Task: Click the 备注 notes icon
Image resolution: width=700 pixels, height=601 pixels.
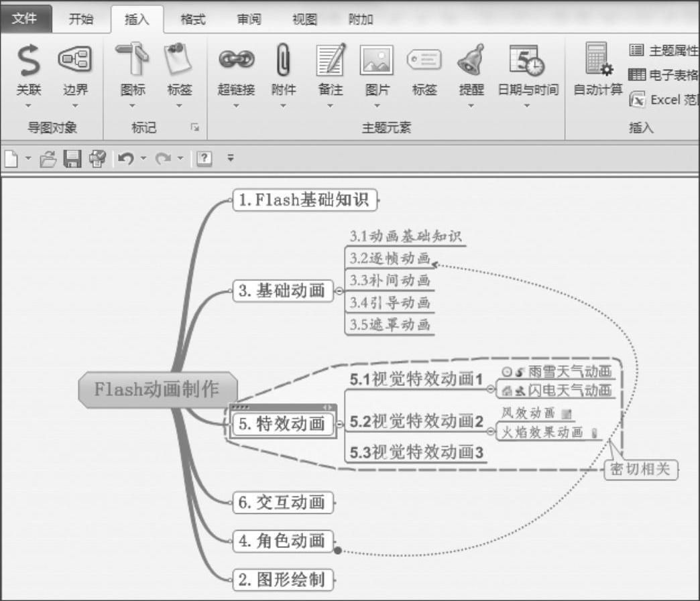Action: point(331,60)
